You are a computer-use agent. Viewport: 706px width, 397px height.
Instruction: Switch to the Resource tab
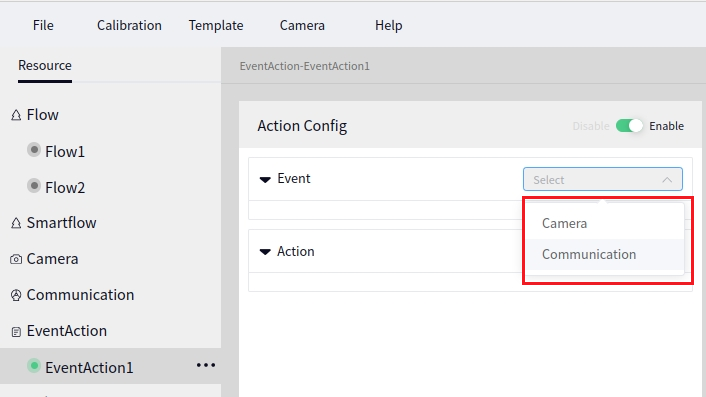45,66
